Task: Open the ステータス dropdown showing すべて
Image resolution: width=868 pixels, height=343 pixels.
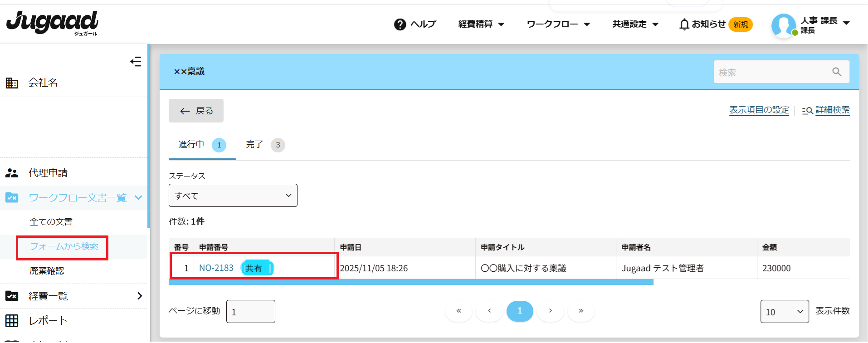Action: click(x=233, y=196)
